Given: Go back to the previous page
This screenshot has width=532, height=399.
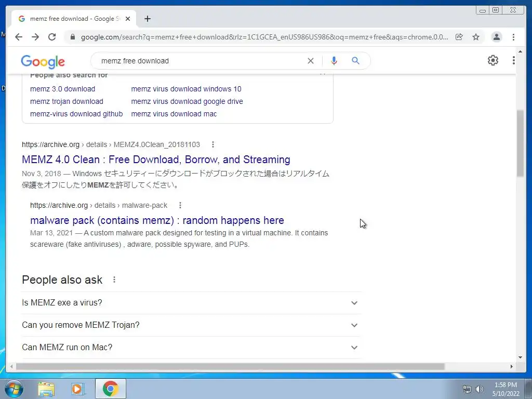Looking at the screenshot, I should (19, 37).
